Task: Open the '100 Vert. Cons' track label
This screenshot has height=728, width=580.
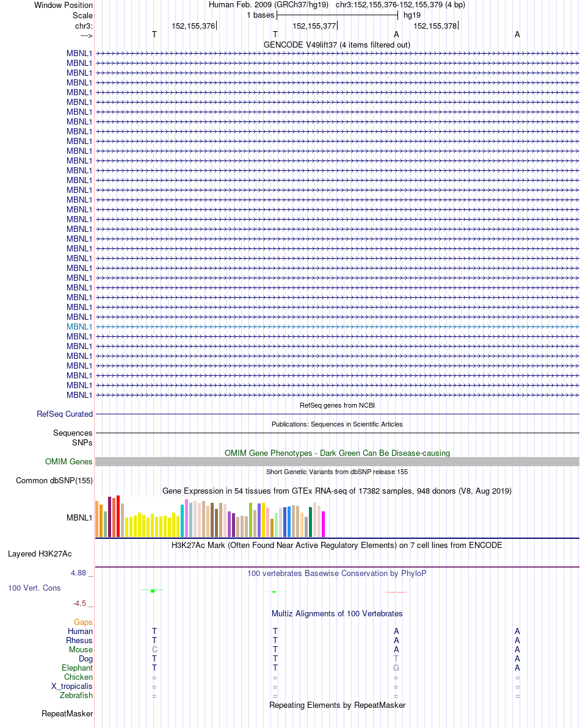Action: (34, 588)
